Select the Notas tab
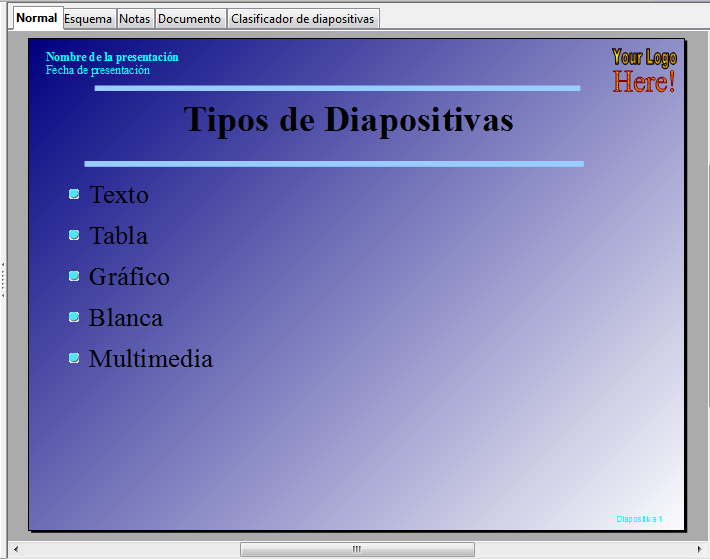 (134, 19)
